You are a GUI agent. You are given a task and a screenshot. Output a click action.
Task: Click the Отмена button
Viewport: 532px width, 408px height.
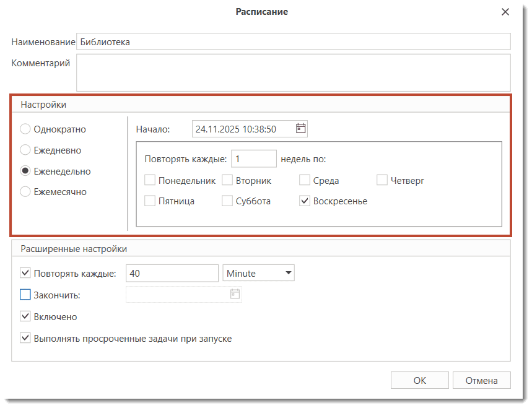click(481, 381)
